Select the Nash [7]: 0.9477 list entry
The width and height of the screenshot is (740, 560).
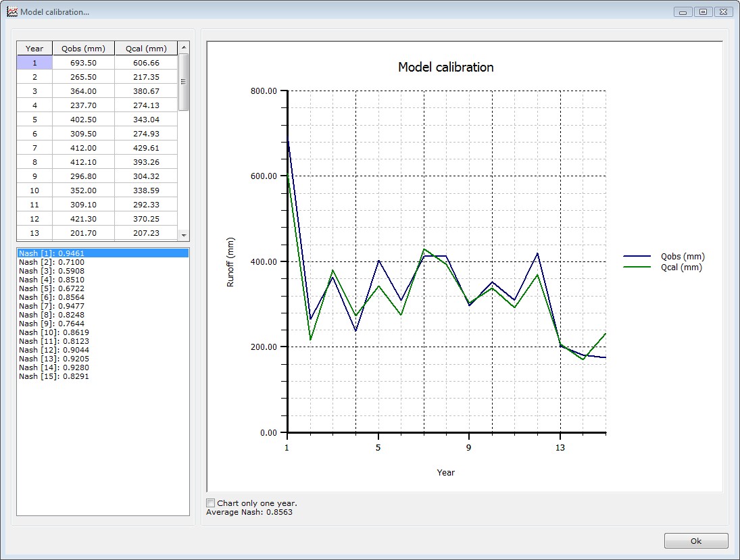click(x=51, y=306)
